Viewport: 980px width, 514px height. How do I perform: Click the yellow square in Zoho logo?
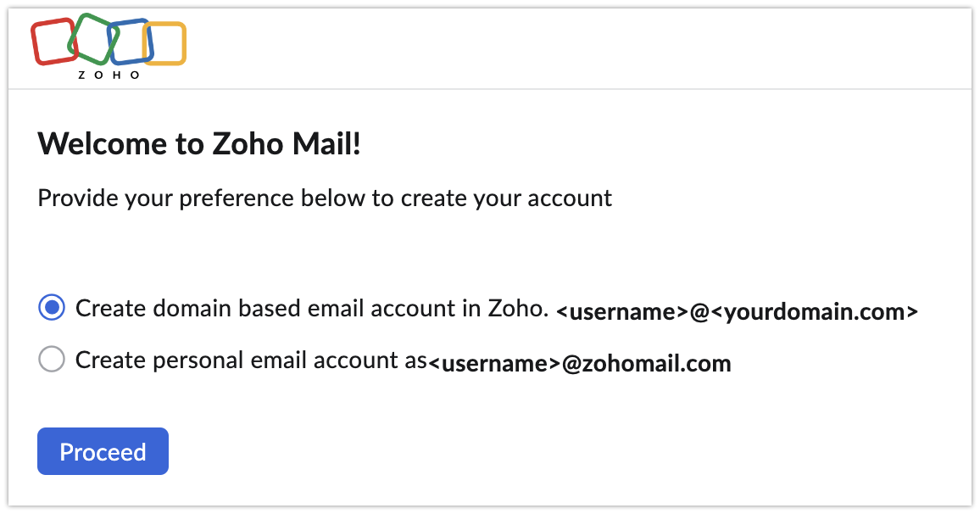(x=164, y=44)
